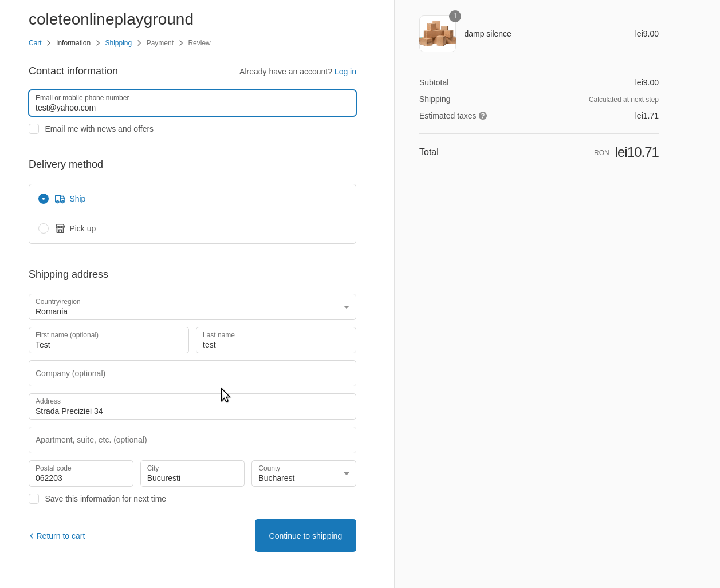Click the breadcrumb arrow after Cart
The image size is (720, 588).
pos(49,42)
